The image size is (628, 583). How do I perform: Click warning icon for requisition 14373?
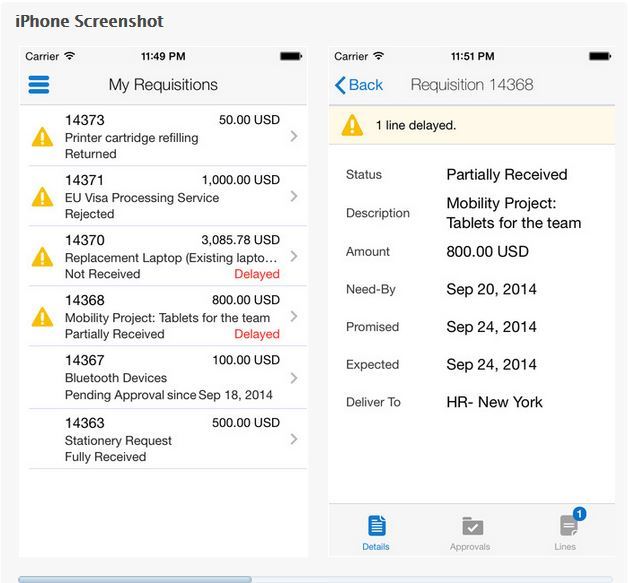(42, 137)
